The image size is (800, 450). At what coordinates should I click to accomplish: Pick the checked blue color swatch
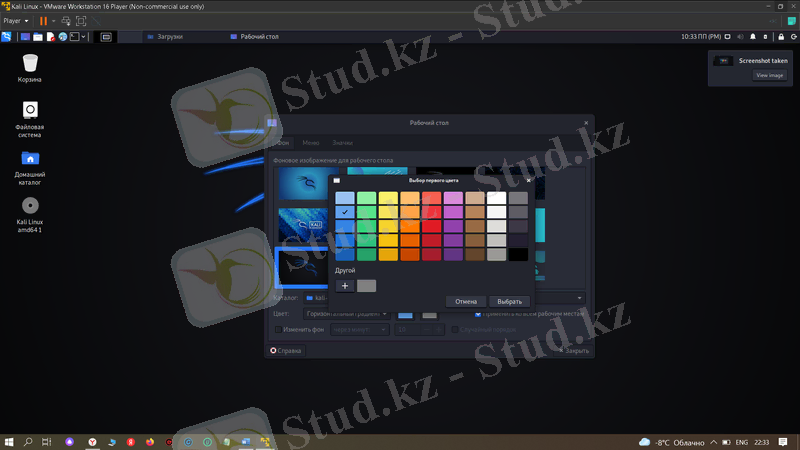[345, 212]
